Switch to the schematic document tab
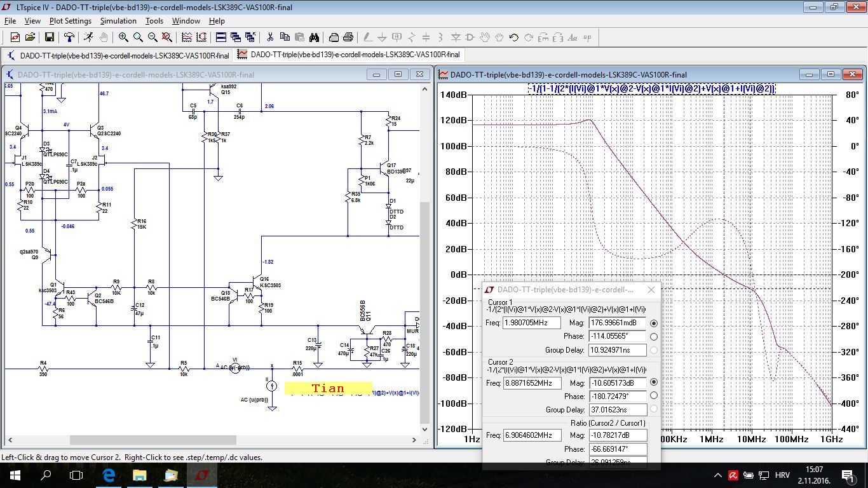 pyautogui.click(x=118, y=55)
